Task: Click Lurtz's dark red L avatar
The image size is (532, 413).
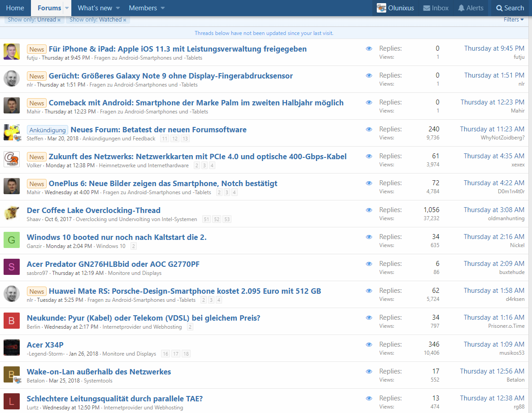Action: (12, 401)
